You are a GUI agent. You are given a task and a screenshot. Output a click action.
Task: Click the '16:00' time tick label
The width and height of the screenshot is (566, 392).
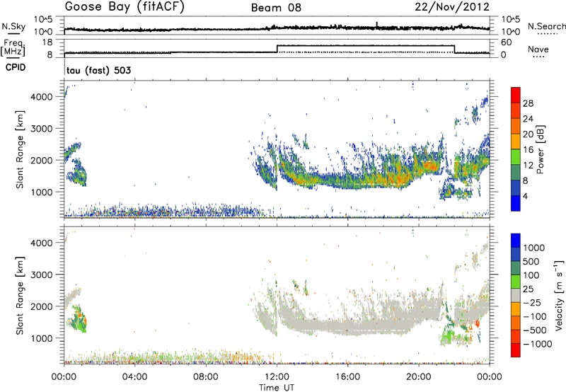[347, 377]
